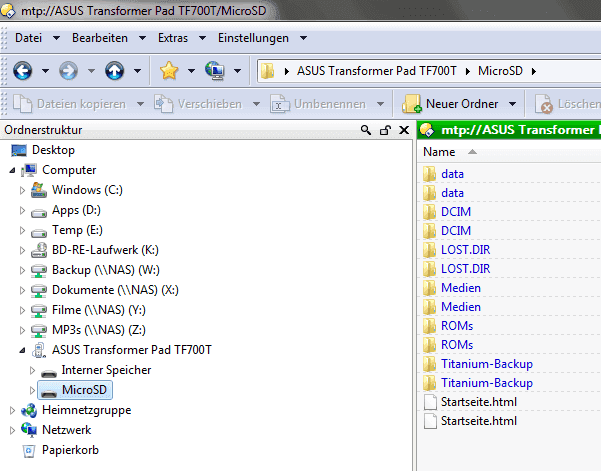Image resolution: width=601 pixels, height=471 pixels.
Task: Go forward with the Forward arrow icon
Action: [69, 71]
